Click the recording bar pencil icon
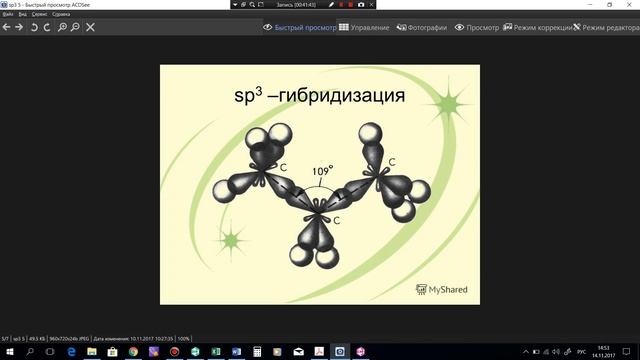The height and width of the screenshot is (360, 640). tap(331, 4)
